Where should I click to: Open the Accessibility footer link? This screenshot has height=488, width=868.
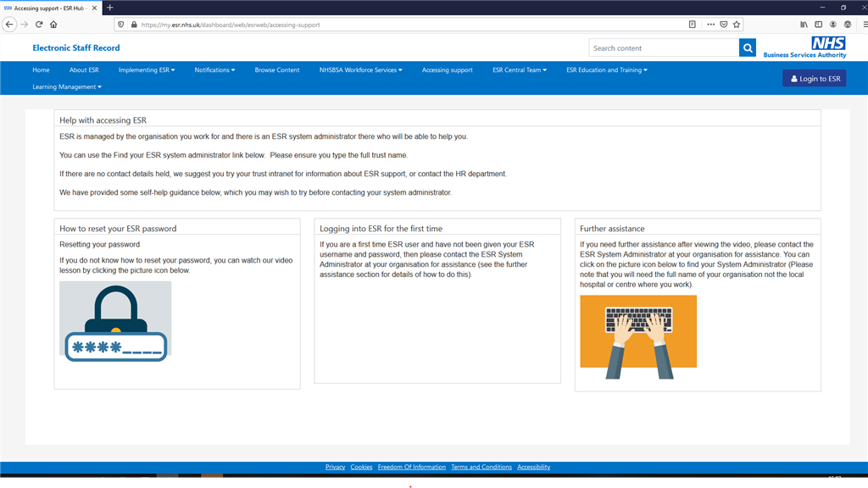click(534, 467)
